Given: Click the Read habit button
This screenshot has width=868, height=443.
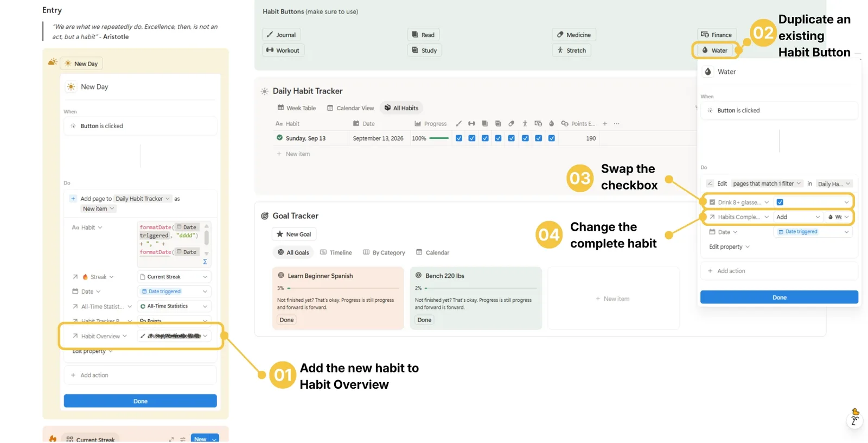Looking at the screenshot, I should pyautogui.click(x=423, y=35).
